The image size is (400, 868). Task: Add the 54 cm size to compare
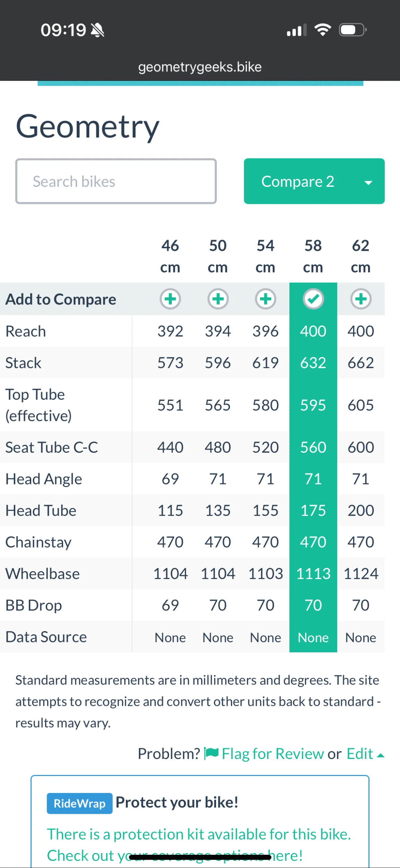(x=265, y=299)
